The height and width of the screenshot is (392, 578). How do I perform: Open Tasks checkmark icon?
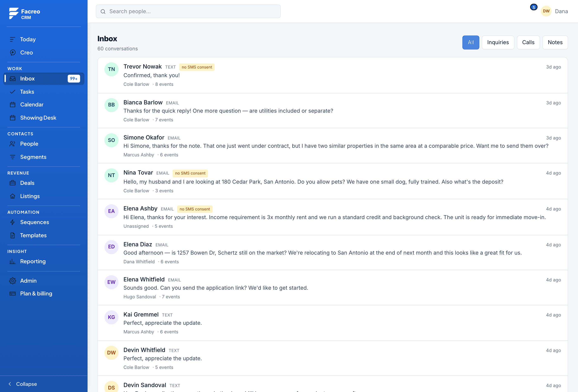tap(12, 92)
